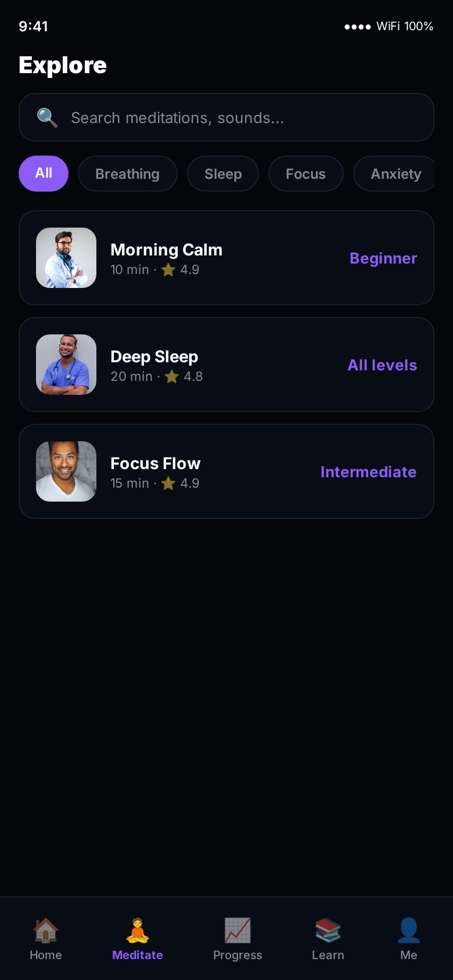Toggle the Breathing filter chip

(x=127, y=174)
